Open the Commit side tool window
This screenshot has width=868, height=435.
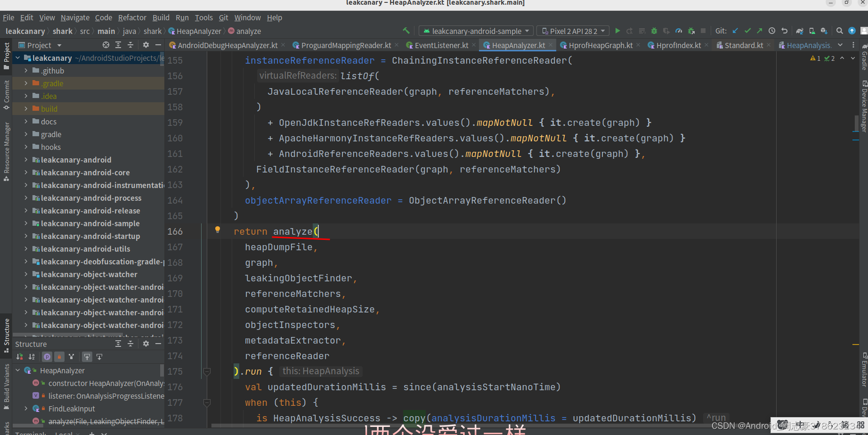pos(7,94)
